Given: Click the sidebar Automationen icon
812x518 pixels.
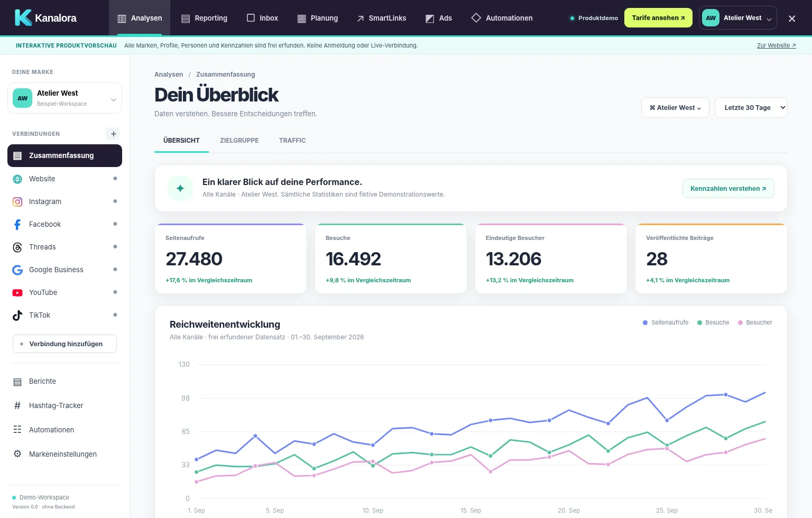Looking at the screenshot, I should [x=17, y=430].
